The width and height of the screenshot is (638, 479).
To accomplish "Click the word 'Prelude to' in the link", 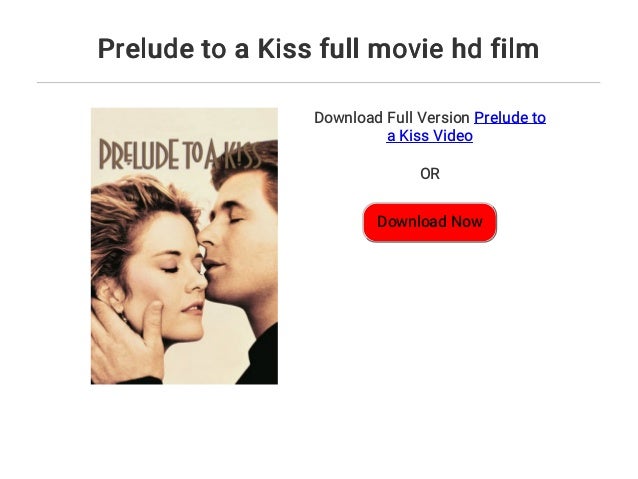I will pyautogui.click(x=510, y=118).
